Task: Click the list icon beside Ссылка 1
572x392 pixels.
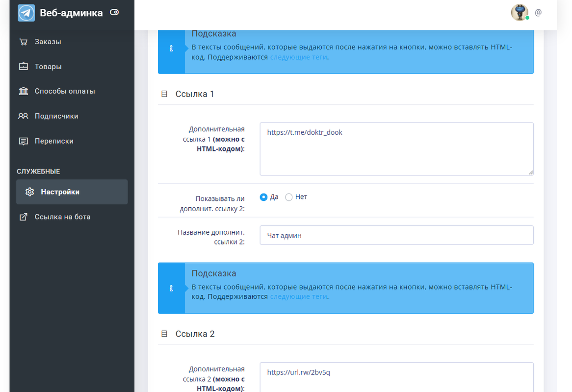Action: pyautogui.click(x=164, y=94)
